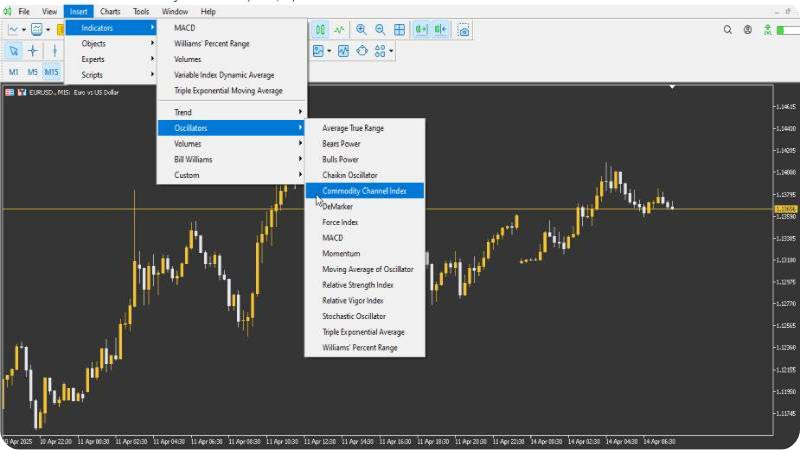Viewport: 800px width, 450px height.
Task: Open the user account icon
Action: tap(747, 30)
